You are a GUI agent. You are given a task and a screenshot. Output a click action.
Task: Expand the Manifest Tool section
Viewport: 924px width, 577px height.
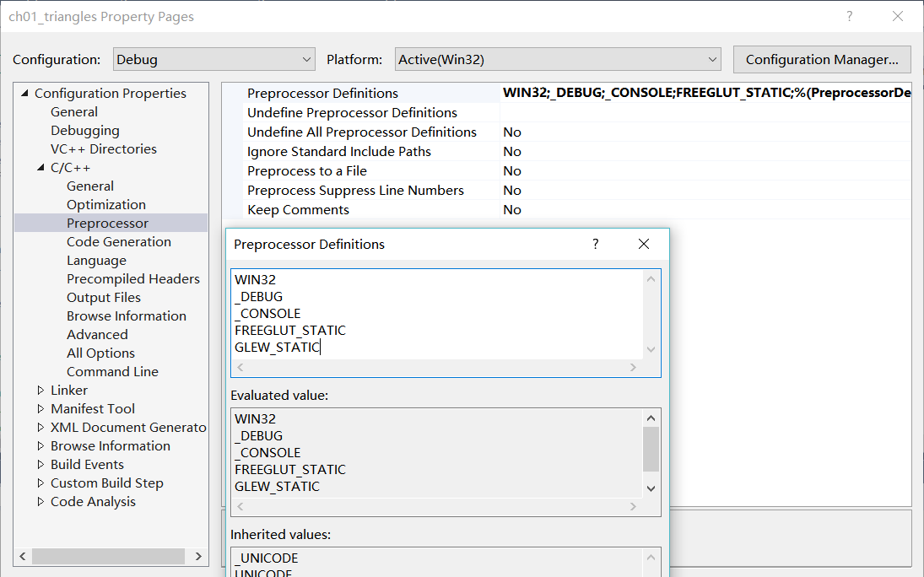point(39,408)
